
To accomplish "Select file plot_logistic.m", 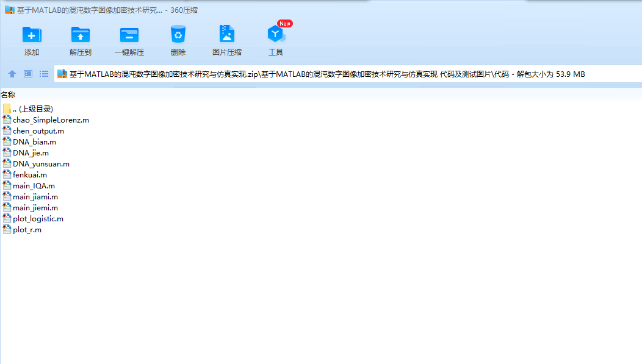I will click(x=38, y=219).
